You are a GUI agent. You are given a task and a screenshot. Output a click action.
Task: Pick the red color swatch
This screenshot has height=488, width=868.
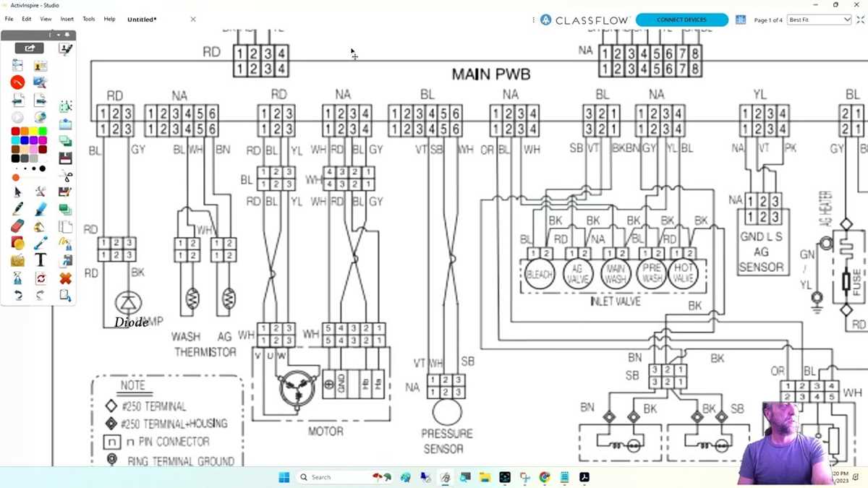click(x=15, y=131)
